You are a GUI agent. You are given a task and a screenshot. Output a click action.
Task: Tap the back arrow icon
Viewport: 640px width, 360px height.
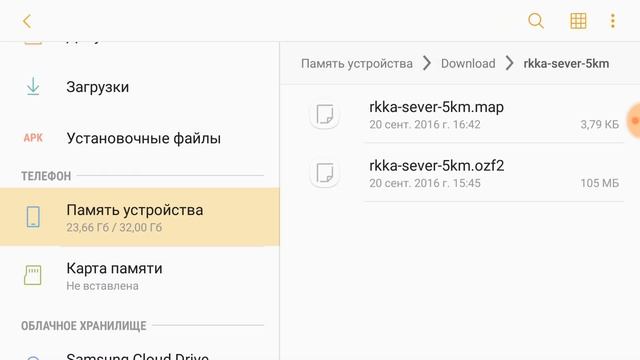click(x=27, y=21)
